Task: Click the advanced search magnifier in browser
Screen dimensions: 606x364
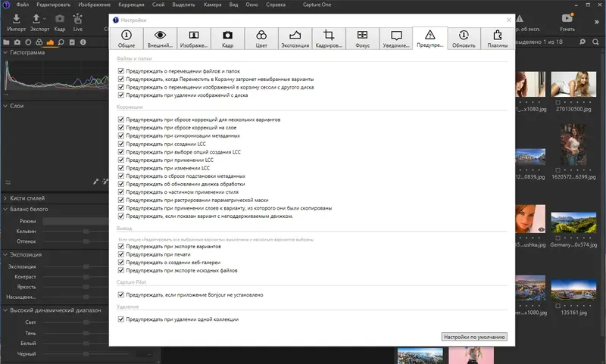Action: [x=583, y=42]
